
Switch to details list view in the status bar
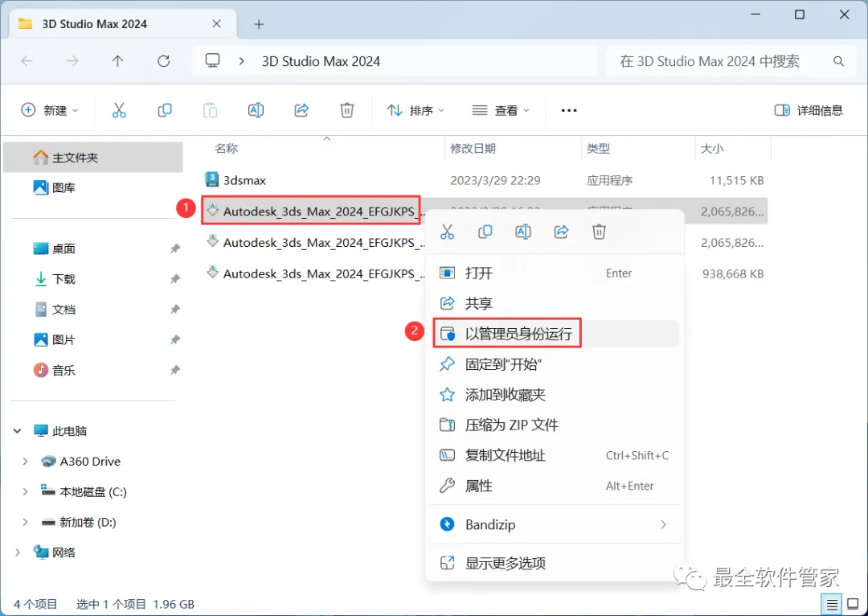pyautogui.click(x=832, y=605)
